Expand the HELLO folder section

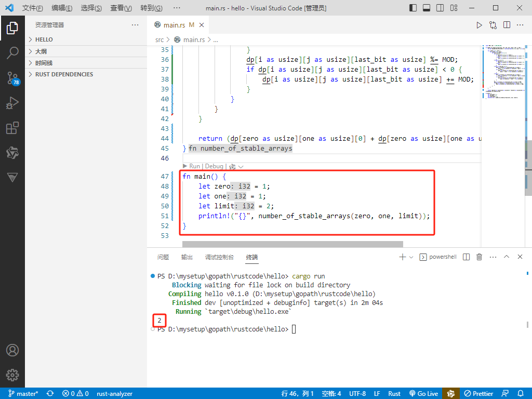click(86, 39)
